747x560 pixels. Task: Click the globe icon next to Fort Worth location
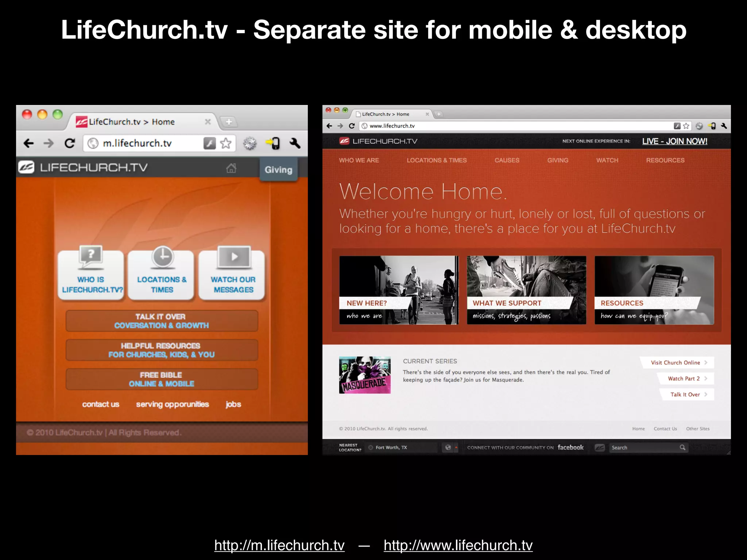click(448, 447)
